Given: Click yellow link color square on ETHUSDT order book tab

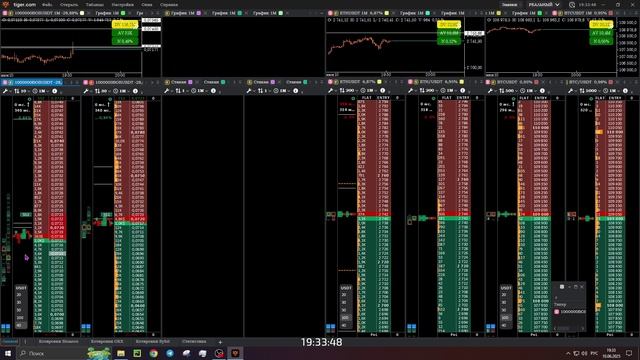Looking at the screenshot, I should [x=379, y=82].
